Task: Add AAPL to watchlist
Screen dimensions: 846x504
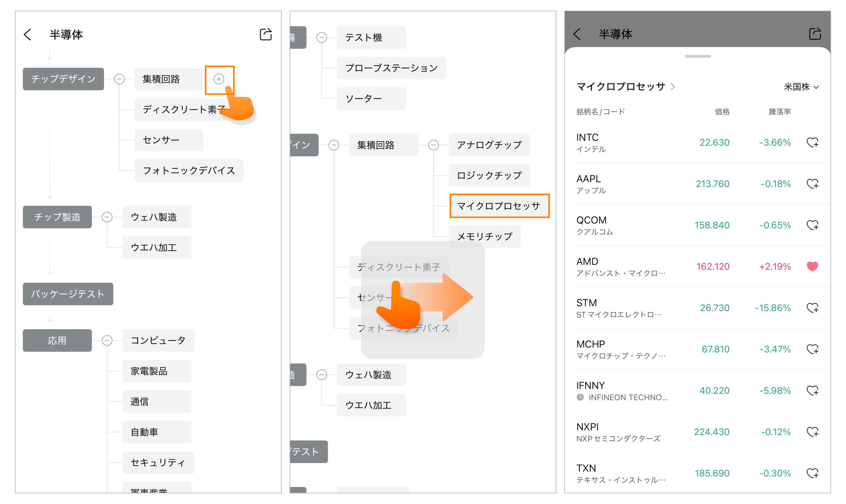Action: pyautogui.click(x=812, y=184)
